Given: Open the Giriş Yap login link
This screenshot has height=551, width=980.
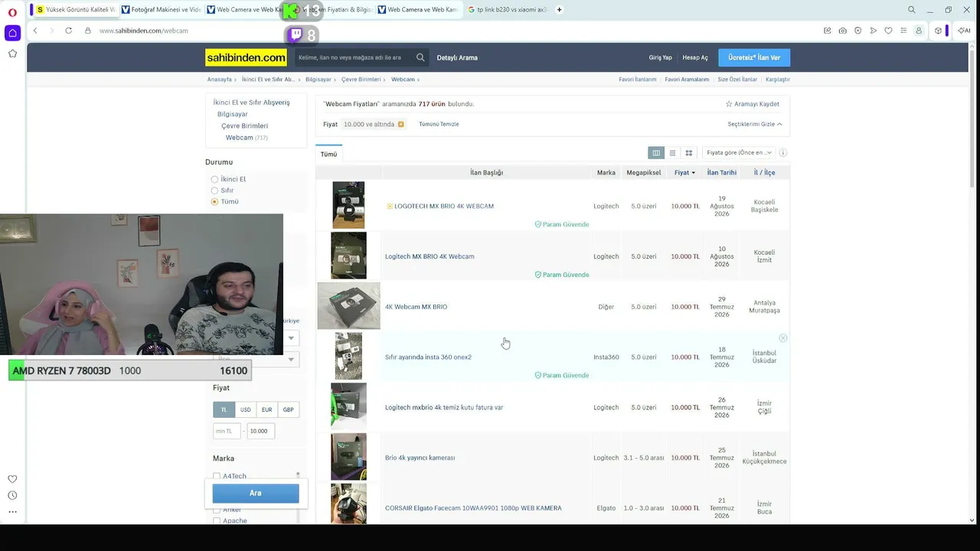Looking at the screenshot, I should 660,57.
